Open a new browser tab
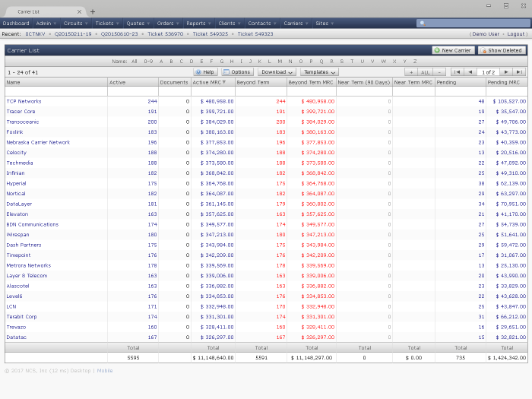Screen dimensions: 532x399 click(x=93, y=11)
